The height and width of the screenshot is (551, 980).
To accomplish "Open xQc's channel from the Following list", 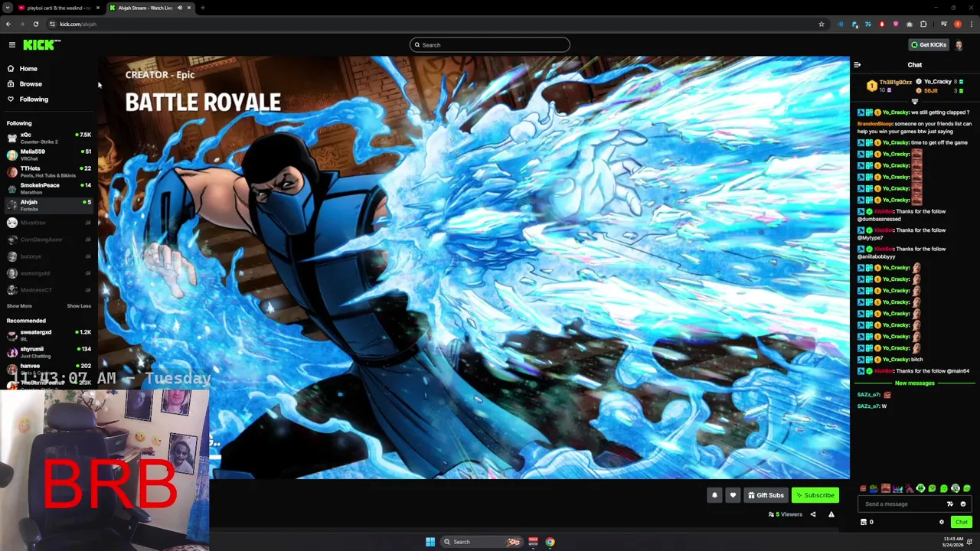I will pos(47,138).
